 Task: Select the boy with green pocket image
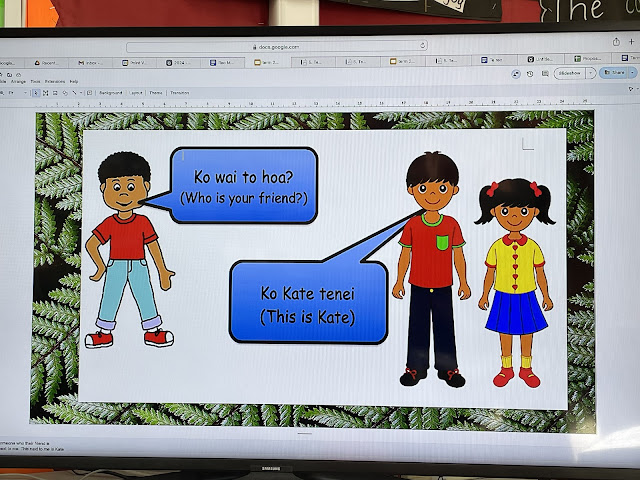(432, 269)
